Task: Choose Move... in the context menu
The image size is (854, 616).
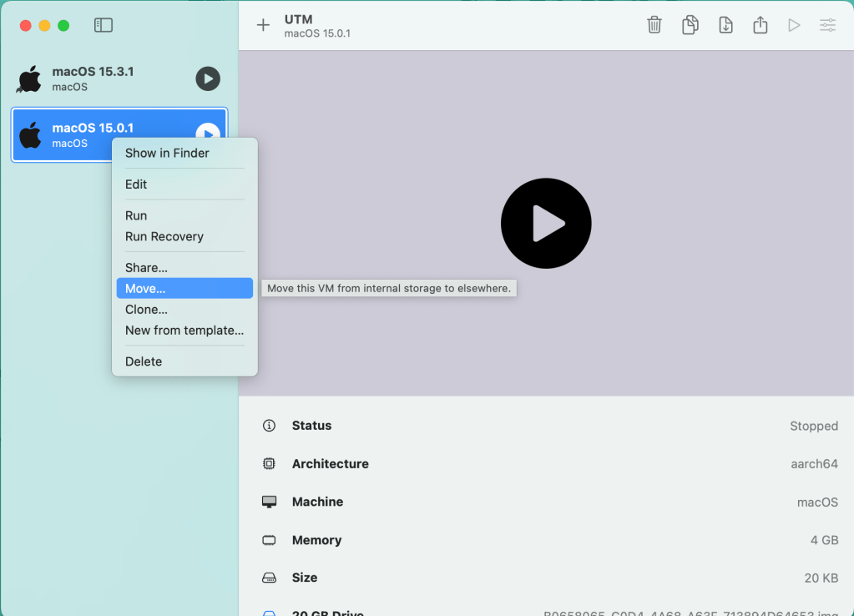Action: pyautogui.click(x=145, y=289)
